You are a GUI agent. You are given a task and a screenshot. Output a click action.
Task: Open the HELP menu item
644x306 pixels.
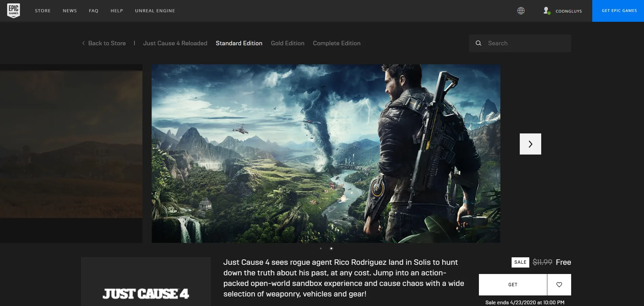click(x=117, y=11)
